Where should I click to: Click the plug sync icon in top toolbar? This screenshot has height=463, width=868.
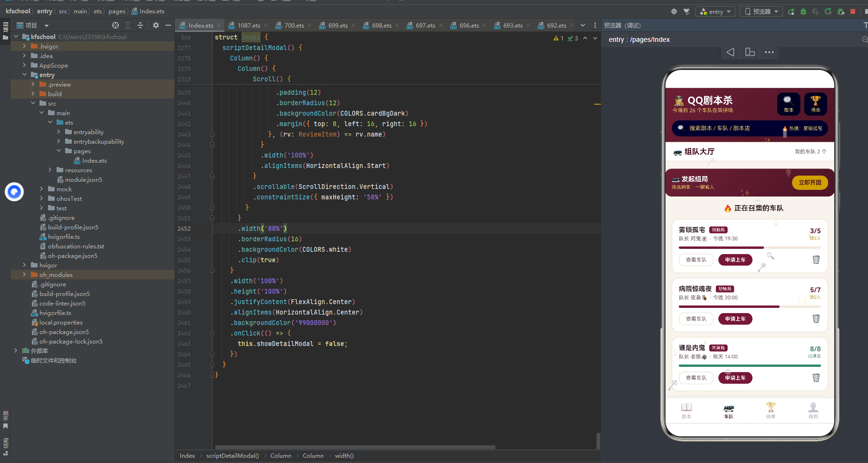[x=686, y=11]
